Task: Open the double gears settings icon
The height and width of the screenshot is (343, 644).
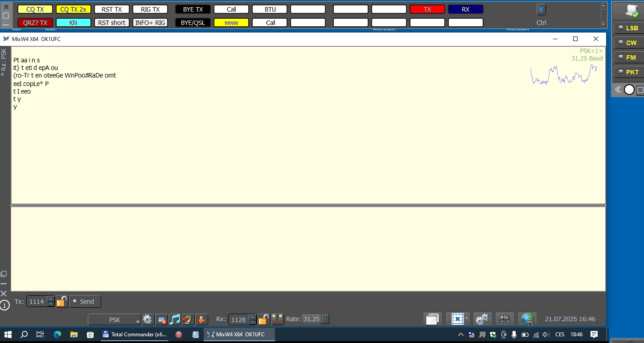Action: [482, 319]
